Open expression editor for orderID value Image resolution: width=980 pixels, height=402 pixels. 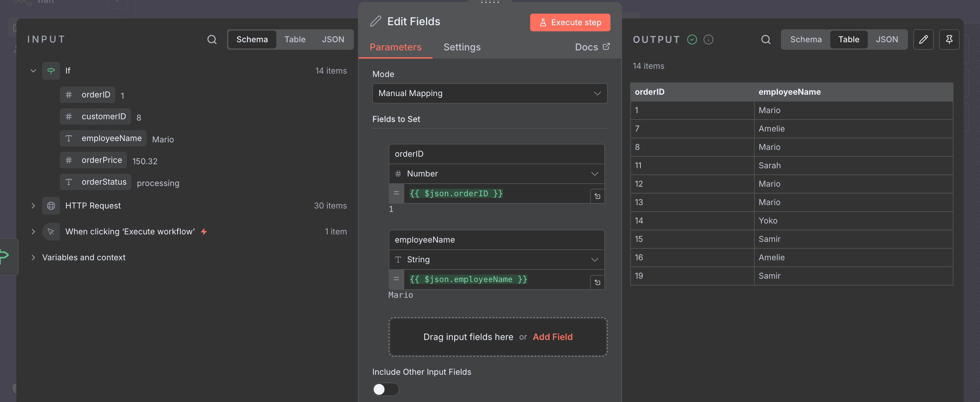597,196
